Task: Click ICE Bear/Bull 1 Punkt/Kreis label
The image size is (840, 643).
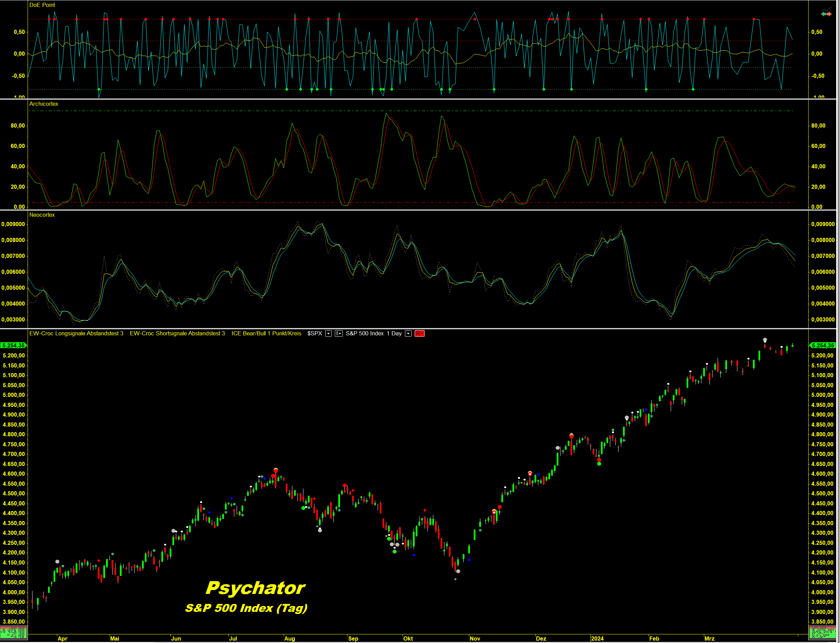Action: tap(266, 333)
